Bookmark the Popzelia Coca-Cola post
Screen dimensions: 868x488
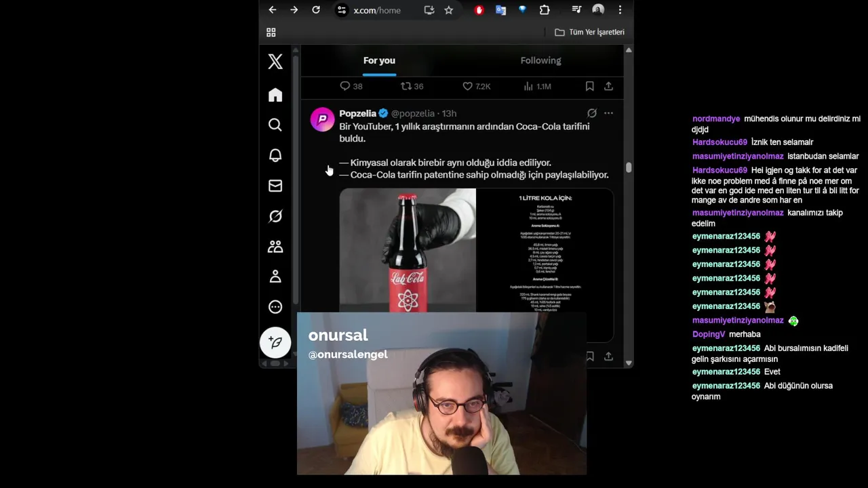(590, 356)
